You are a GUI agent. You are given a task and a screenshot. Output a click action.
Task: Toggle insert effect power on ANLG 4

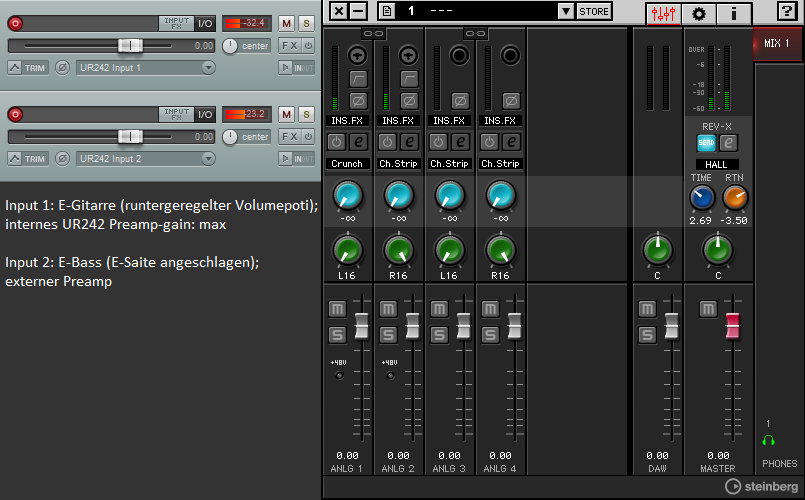coord(489,142)
